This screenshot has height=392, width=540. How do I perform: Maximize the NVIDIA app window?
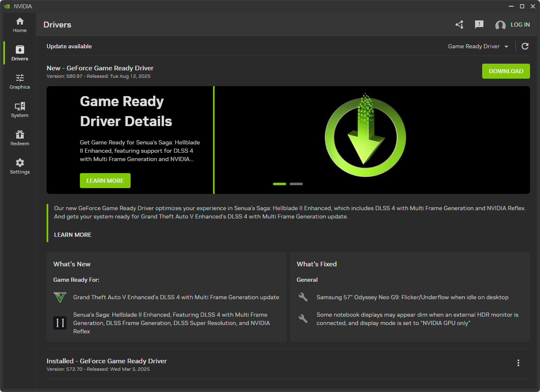click(522, 6)
